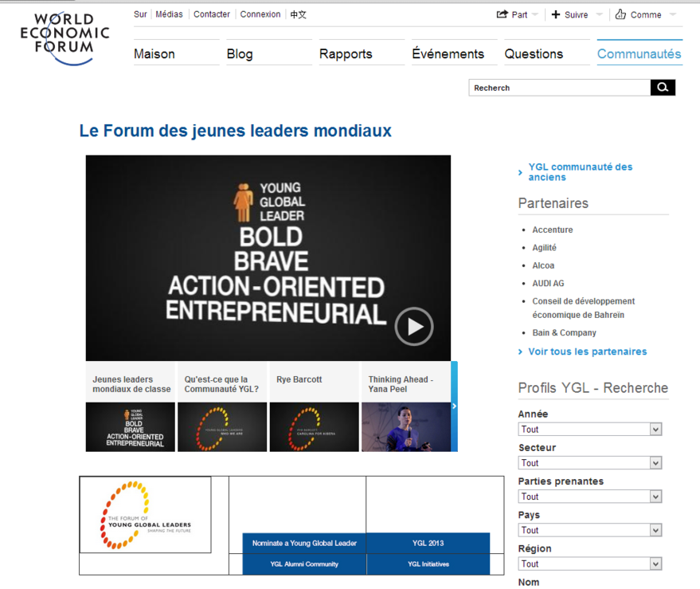Click the Recherch search input field
The image size is (700, 589).
click(x=560, y=88)
